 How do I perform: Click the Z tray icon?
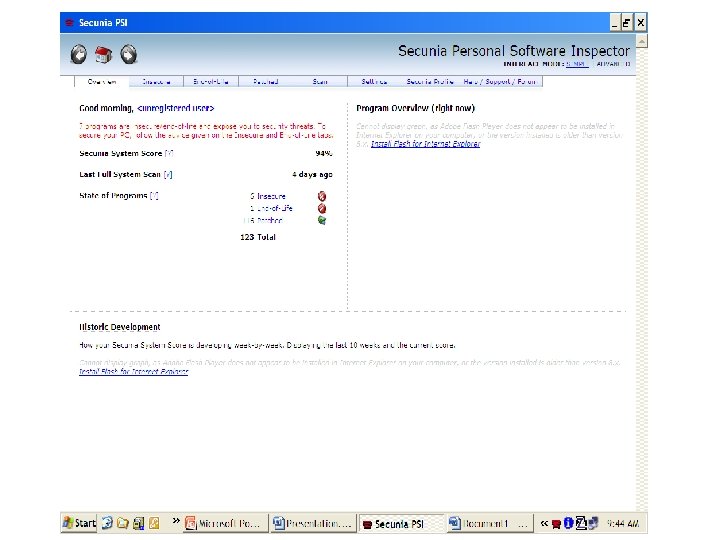point(580,523)
